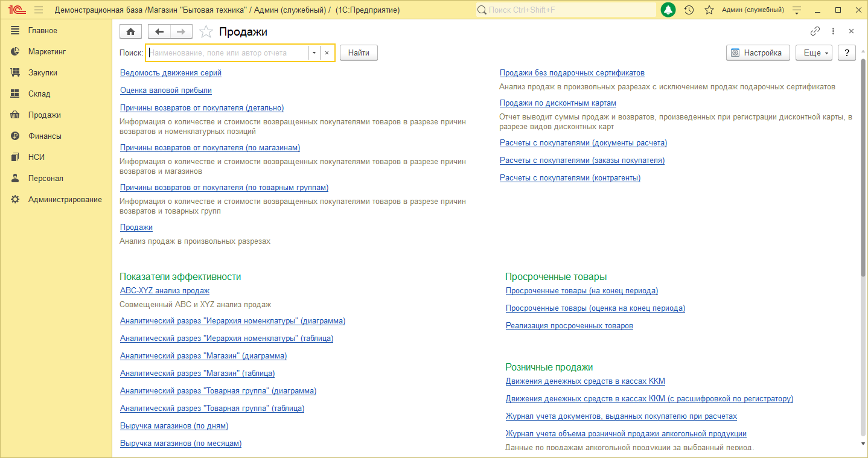Select the Администрирование section
Image resolution: width=868 pixels, height=458 pixels.
pyautogui.click(x=65, y=199)
